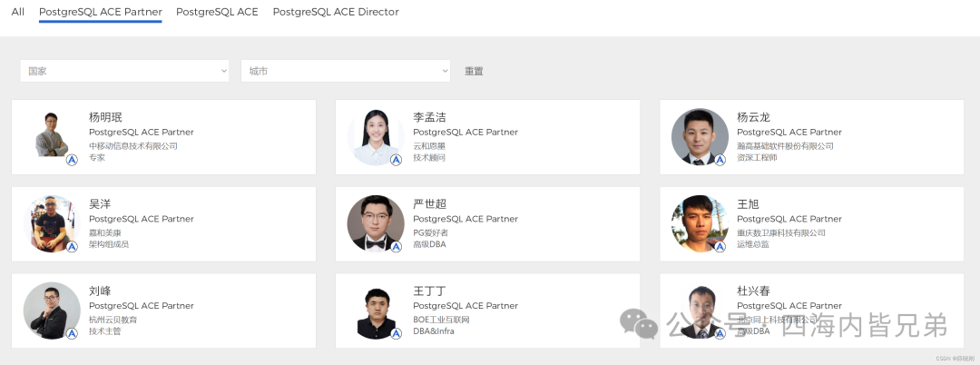This screenshot has width=980, height=365.
Task: Click the name 杨明珉
Action: 105,117
